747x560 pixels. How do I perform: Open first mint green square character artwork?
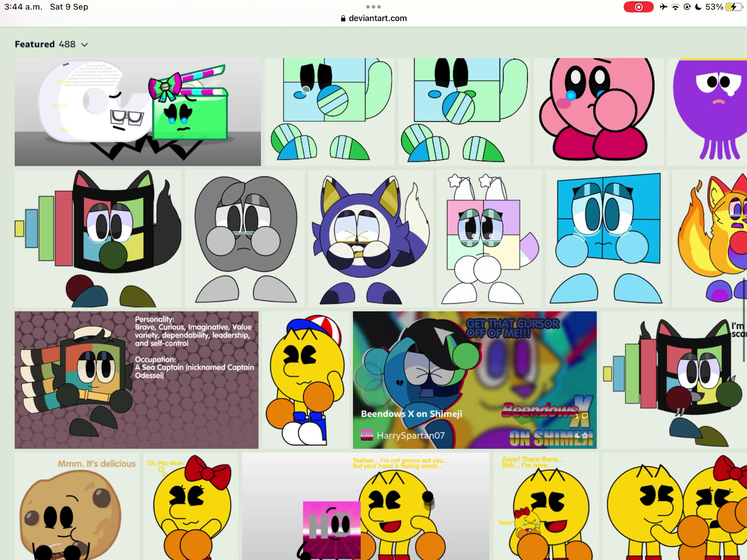tap(330, 112)
